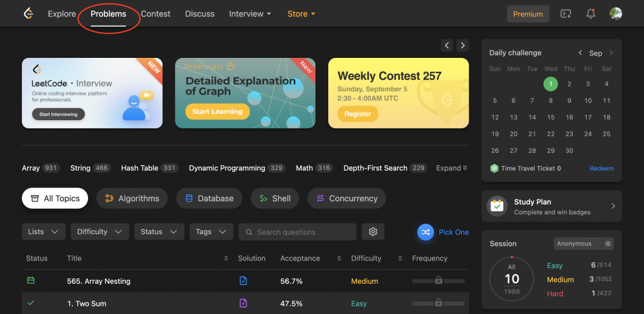Go to next month in Daily challenge
This screenshot has width=644, height=314.
(611, 53)
